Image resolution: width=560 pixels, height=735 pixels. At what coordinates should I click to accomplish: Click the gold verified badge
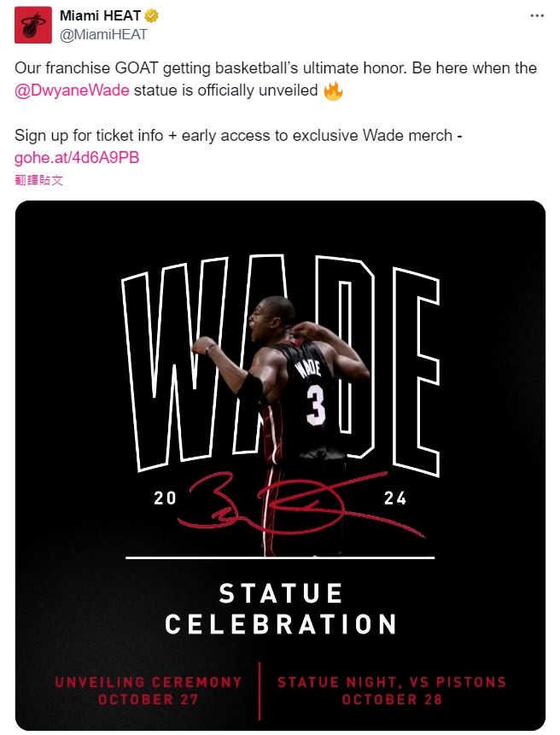pyautogui.click(x=151, y=16)
